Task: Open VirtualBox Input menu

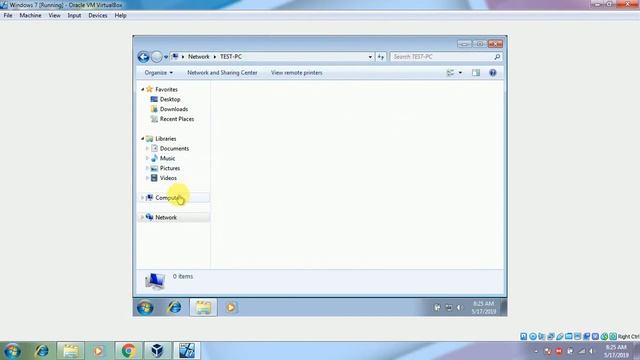Action: tap(74, 16)
